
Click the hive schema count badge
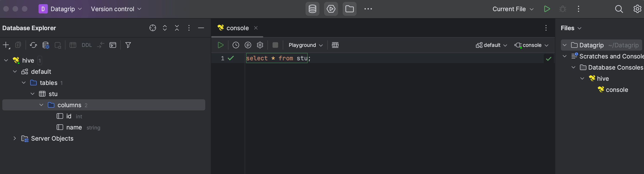tap(39, 61)
